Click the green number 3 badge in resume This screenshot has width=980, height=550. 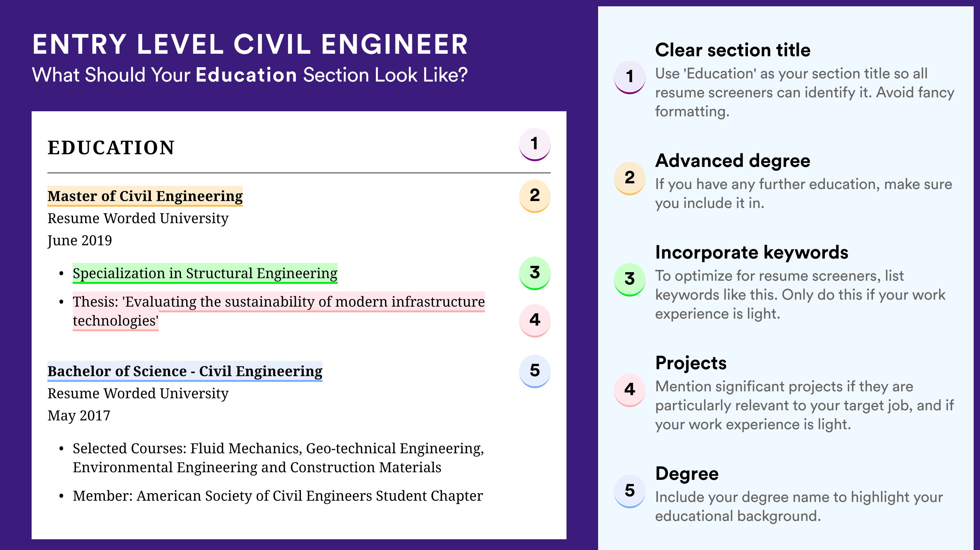(x=535, y=273)
